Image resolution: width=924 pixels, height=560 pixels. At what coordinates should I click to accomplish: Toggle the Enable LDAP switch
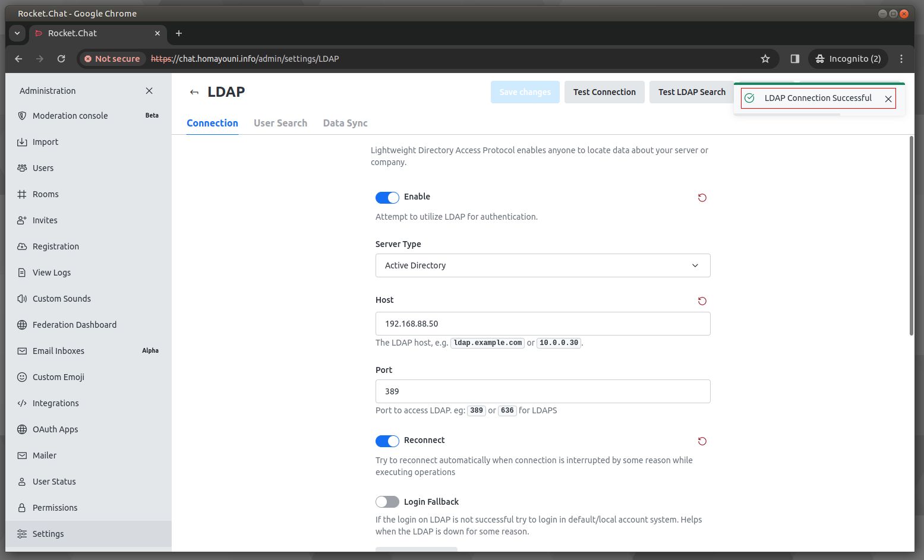(x=387, y=198)
